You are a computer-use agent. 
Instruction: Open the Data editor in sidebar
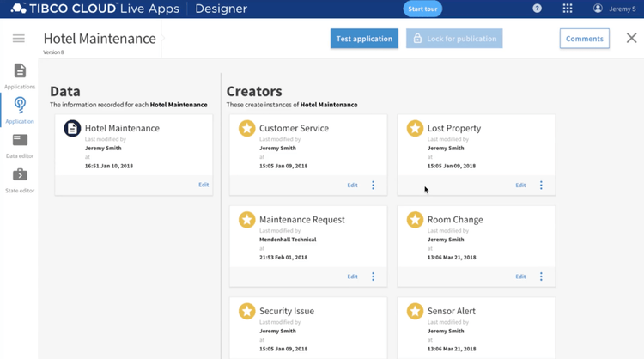[x=20, y=146]
